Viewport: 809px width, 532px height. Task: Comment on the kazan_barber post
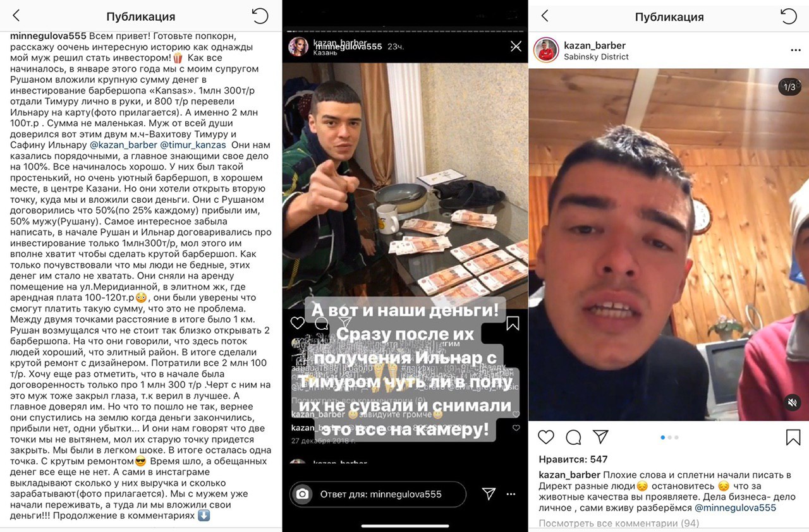tap(573, 437)
